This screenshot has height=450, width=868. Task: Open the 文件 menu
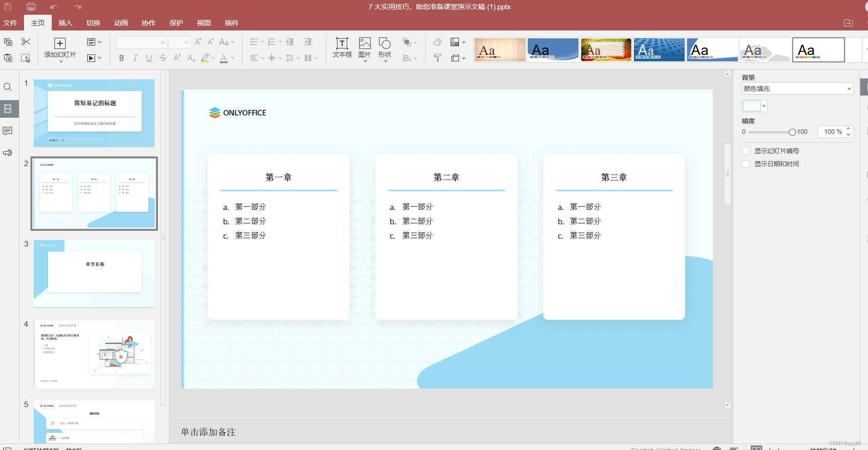click(10, 23)
